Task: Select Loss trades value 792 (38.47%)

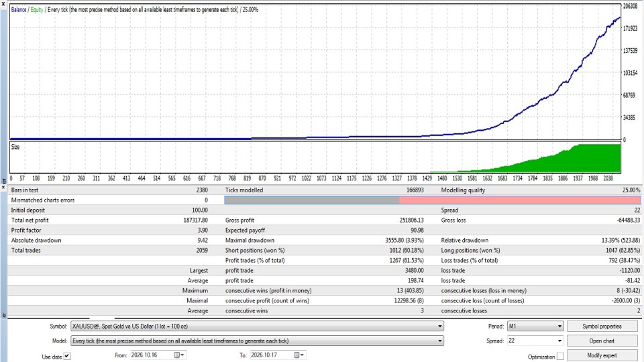Action: (625, 261)
